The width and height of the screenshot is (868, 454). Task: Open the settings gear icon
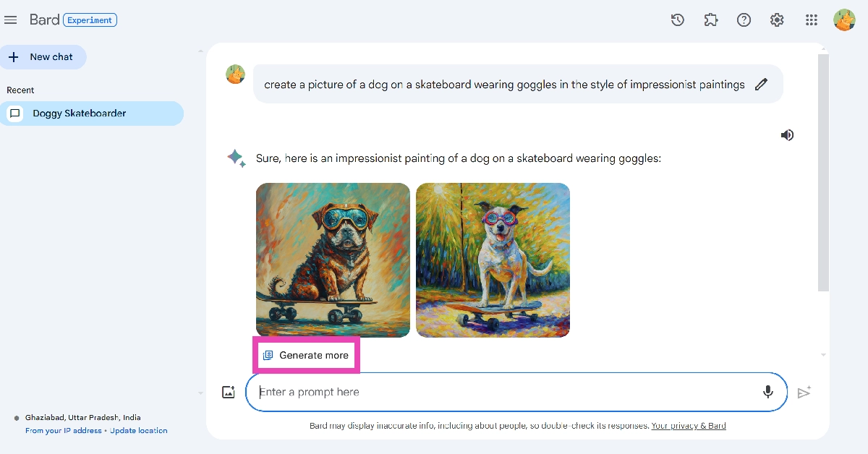coord(777,20)
